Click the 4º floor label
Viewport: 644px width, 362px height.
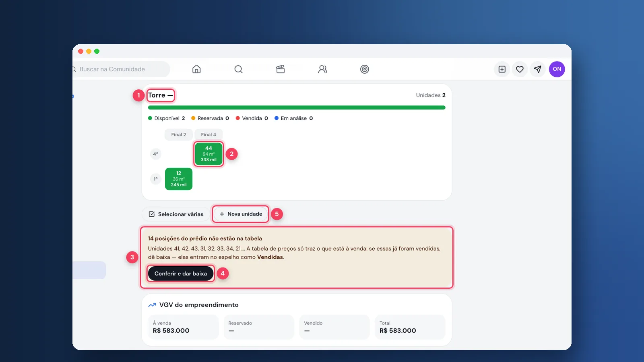pos(156,154)
